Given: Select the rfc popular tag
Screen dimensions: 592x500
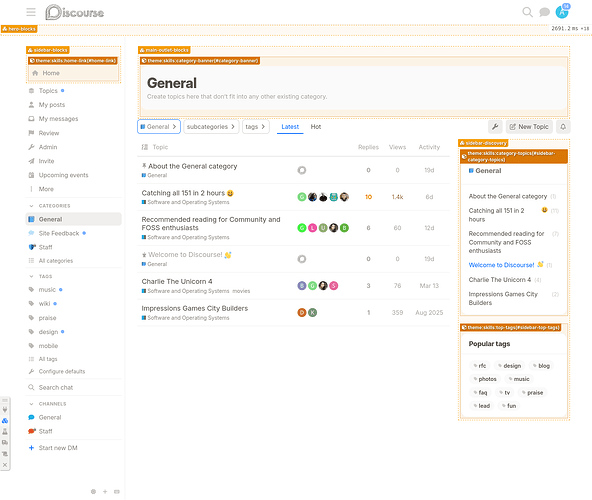Looking at the screenshot, I should (479, 366).
